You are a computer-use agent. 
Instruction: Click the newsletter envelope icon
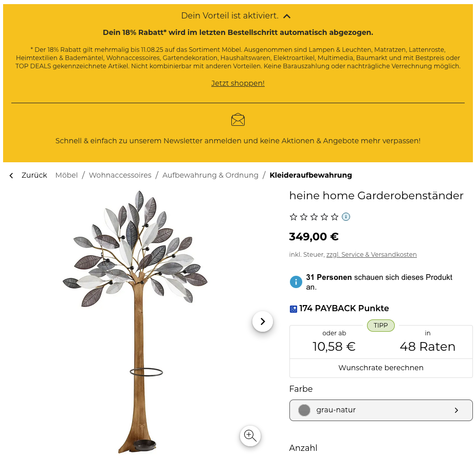(237, 120)
